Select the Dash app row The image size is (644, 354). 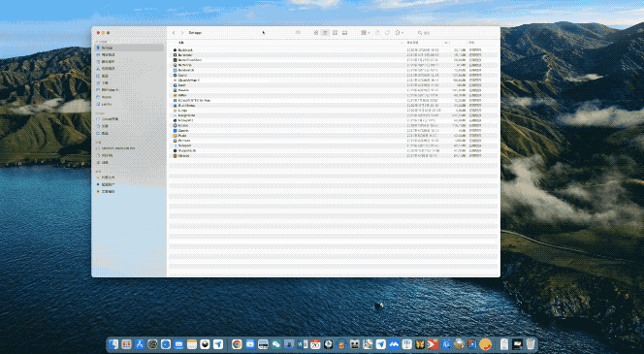(x=333, y=85)
